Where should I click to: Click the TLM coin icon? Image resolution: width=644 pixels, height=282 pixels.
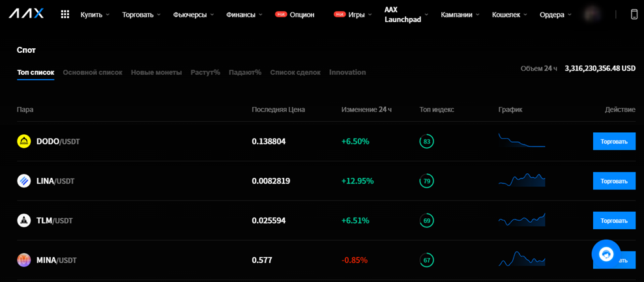point(24,220)
